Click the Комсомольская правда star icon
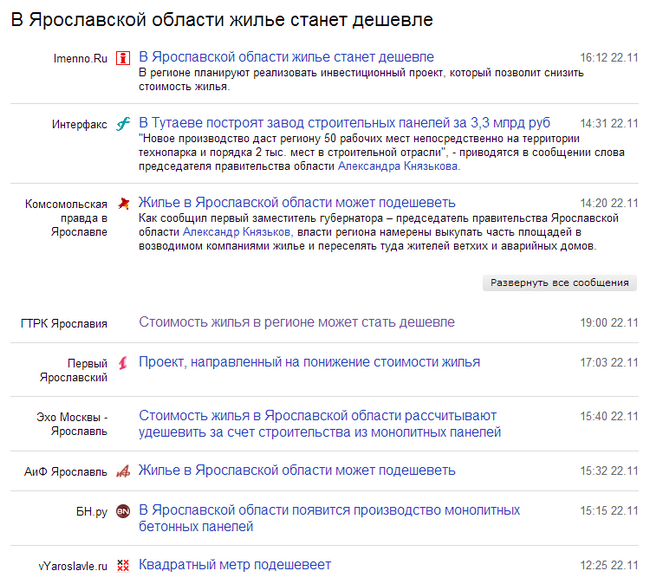 (x=123, y=203)
